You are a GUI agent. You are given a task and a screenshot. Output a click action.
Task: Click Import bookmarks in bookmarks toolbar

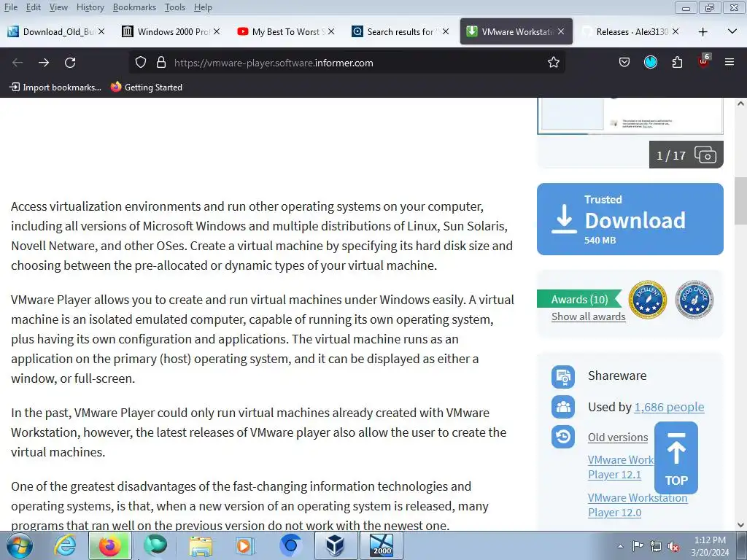click(x=55, y=87)
